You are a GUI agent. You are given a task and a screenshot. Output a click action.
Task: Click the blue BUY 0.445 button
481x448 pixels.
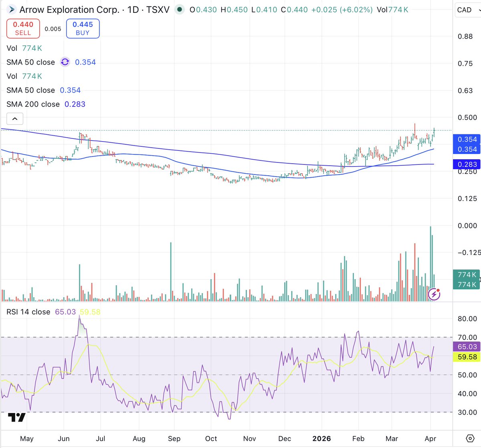click(83, 28)
